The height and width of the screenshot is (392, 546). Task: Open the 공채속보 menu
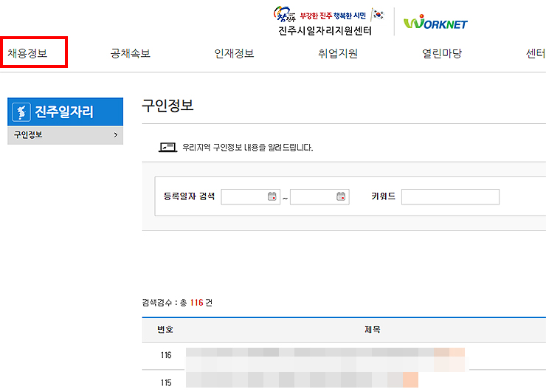pyautogui.click(x=131, y=53)
